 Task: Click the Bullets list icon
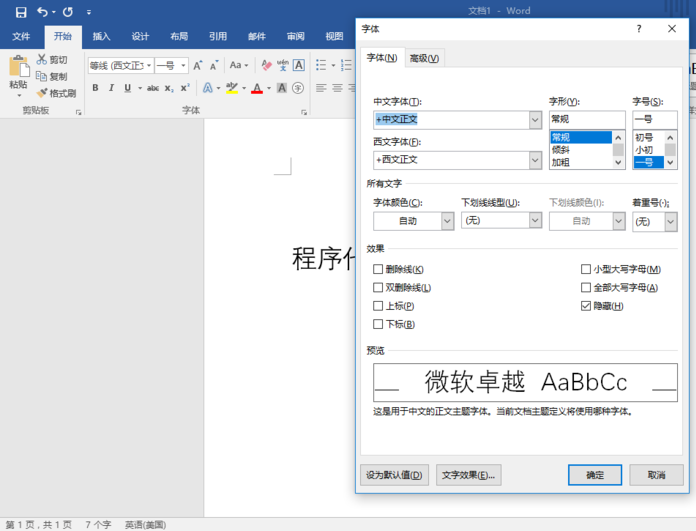(x=321, y=65)
